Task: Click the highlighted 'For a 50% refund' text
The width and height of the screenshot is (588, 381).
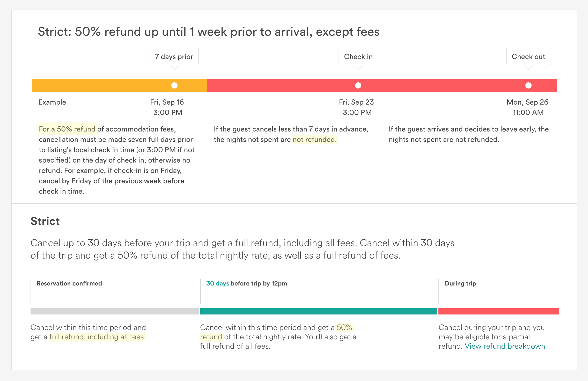Action: click(67, 129)
